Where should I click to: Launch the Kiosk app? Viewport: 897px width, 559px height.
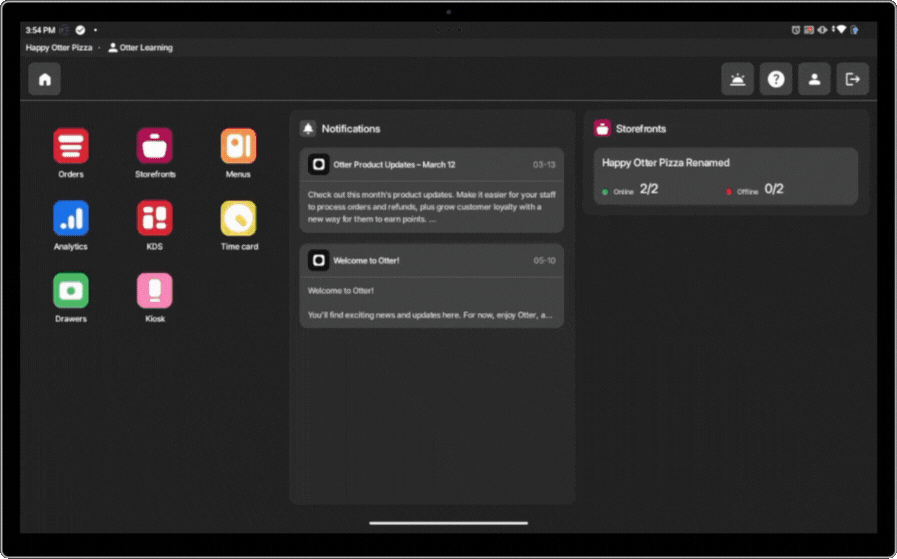point(154,291)
